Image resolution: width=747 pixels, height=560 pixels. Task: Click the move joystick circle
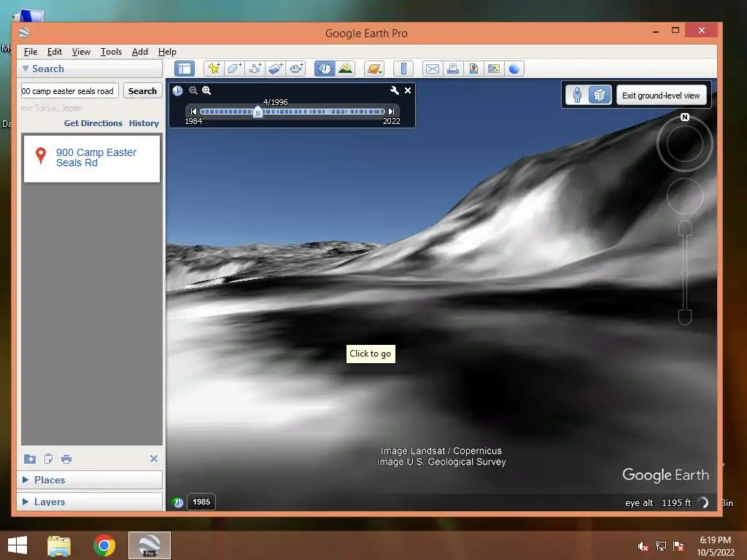click(684, 195)
